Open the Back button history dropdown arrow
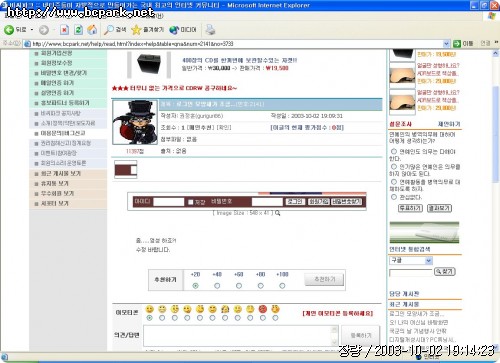The image size is (500, 363). pos(32,30)
